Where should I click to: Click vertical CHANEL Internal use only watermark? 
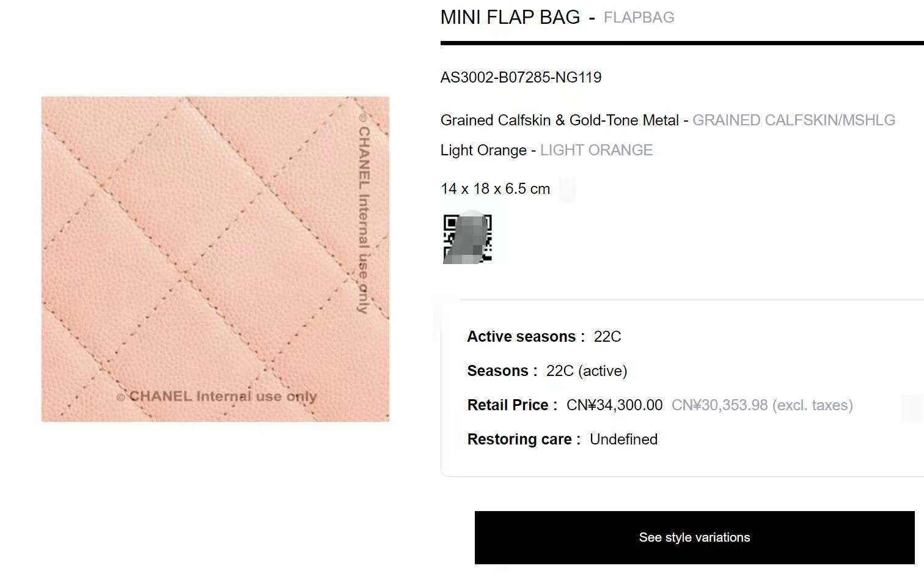pos(364,213)
